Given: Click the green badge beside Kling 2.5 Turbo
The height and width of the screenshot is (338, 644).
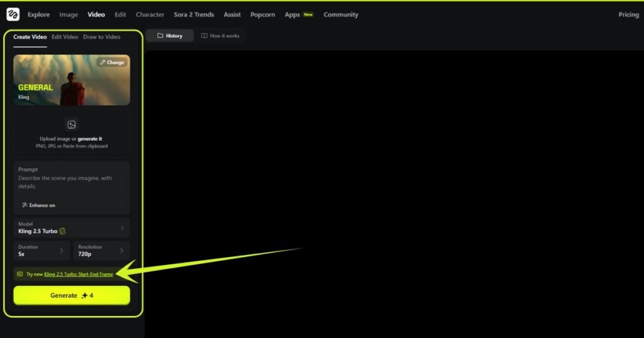Looking at the screenshot, I should coord(62,231).
